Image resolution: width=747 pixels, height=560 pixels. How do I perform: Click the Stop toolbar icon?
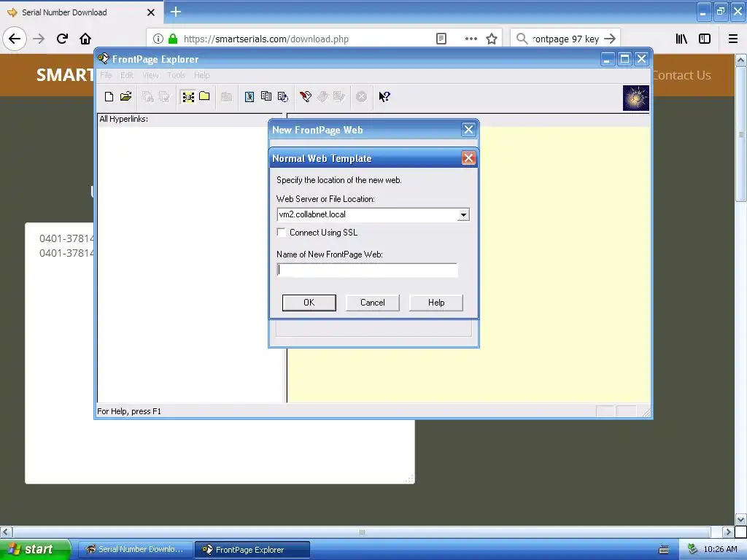click(362, 97)
